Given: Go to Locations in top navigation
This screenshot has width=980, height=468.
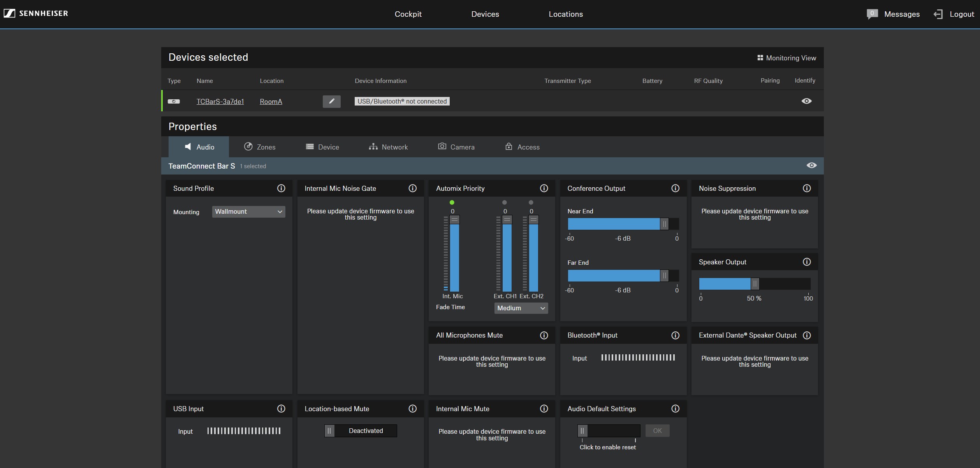Looking at the screenshot, I should [566, 14].
